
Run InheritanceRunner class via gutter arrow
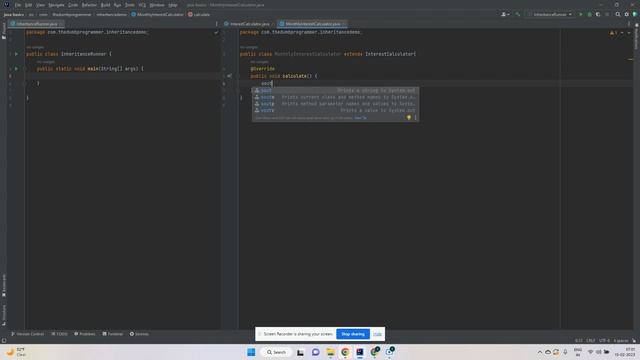pyautogui.click(x=16, y=54)
